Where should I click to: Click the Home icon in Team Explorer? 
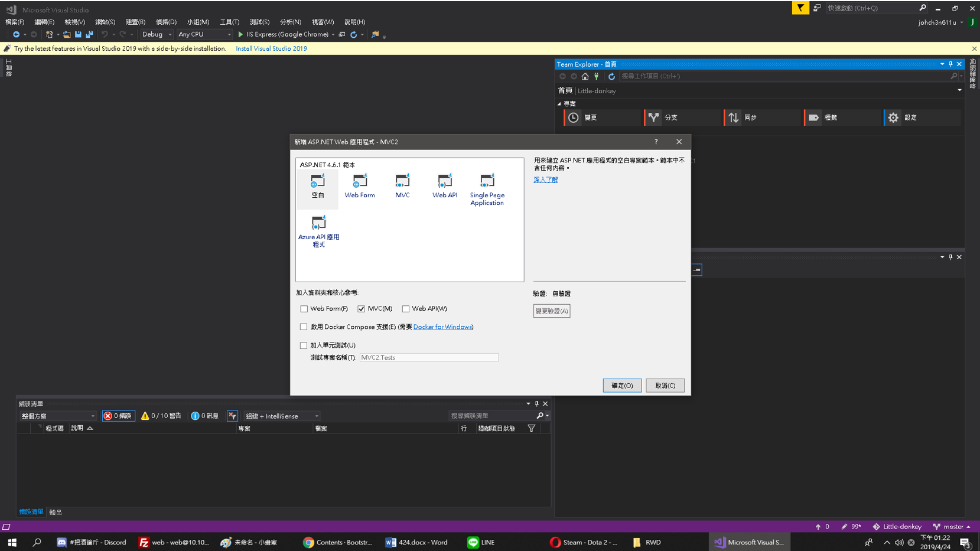pos(585,76)
